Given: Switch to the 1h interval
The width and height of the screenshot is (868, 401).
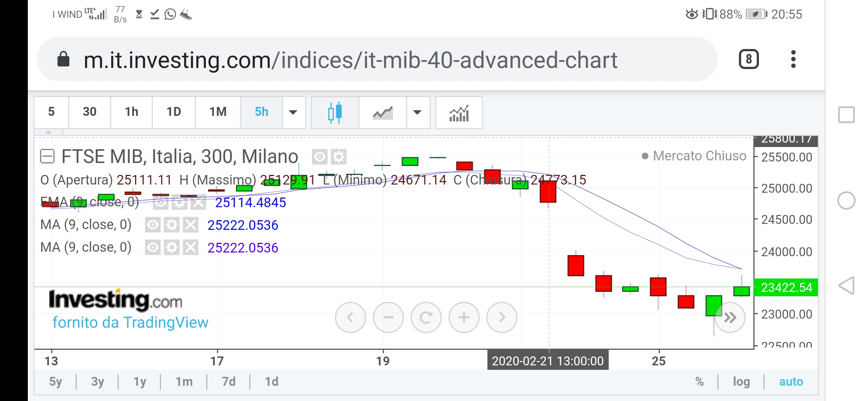Looking at the screenshot, I should click(132, 112).
